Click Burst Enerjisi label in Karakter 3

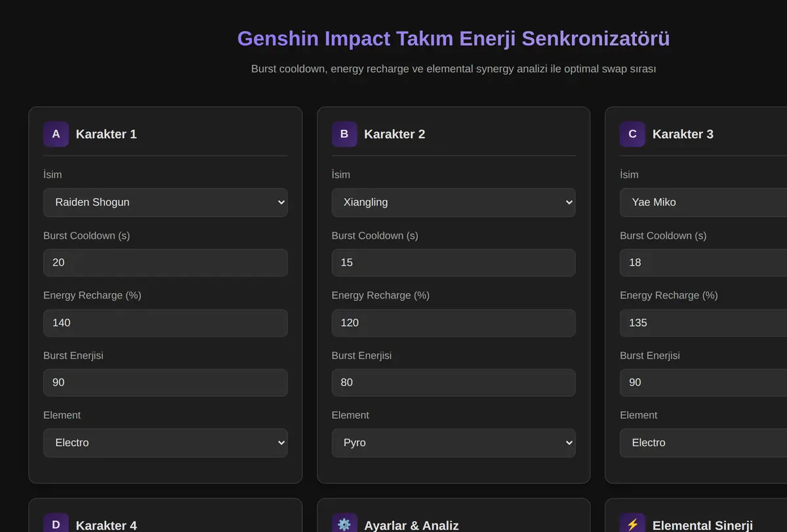[x=650, y=356]
